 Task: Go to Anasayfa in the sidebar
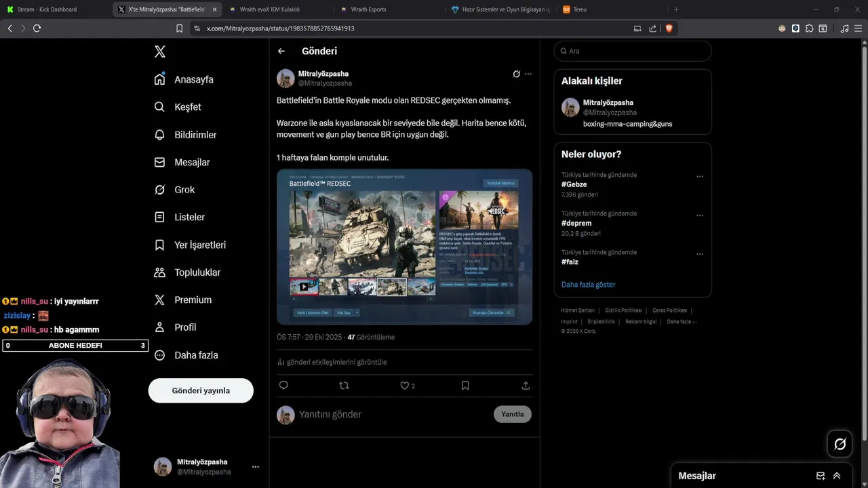(x=184, y=79)
